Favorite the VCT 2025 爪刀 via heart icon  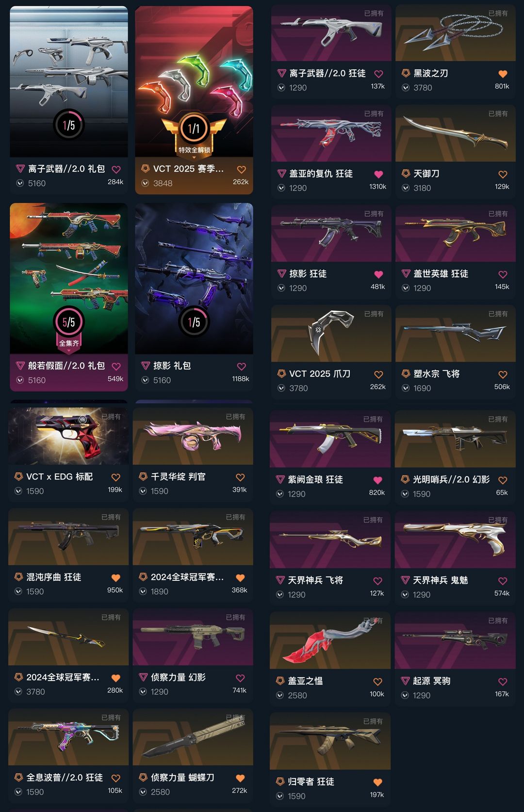[x=378, y=374]
